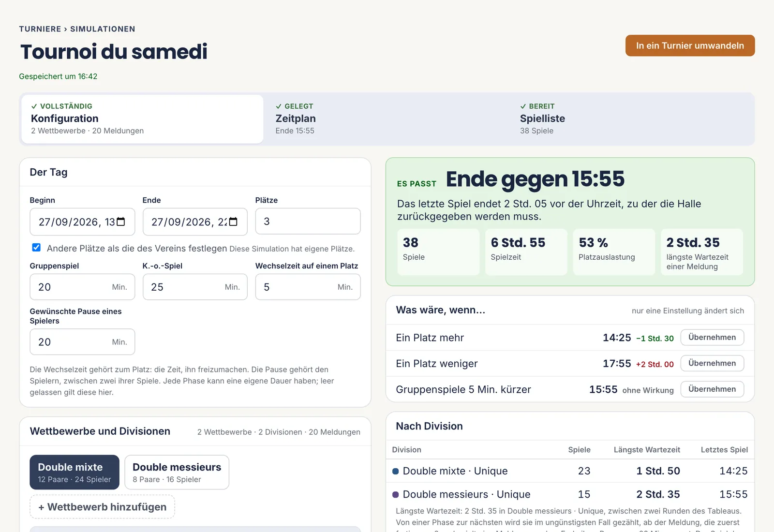Select the Double mixte competition card
The image size is (774, 532).
point(74,472)
